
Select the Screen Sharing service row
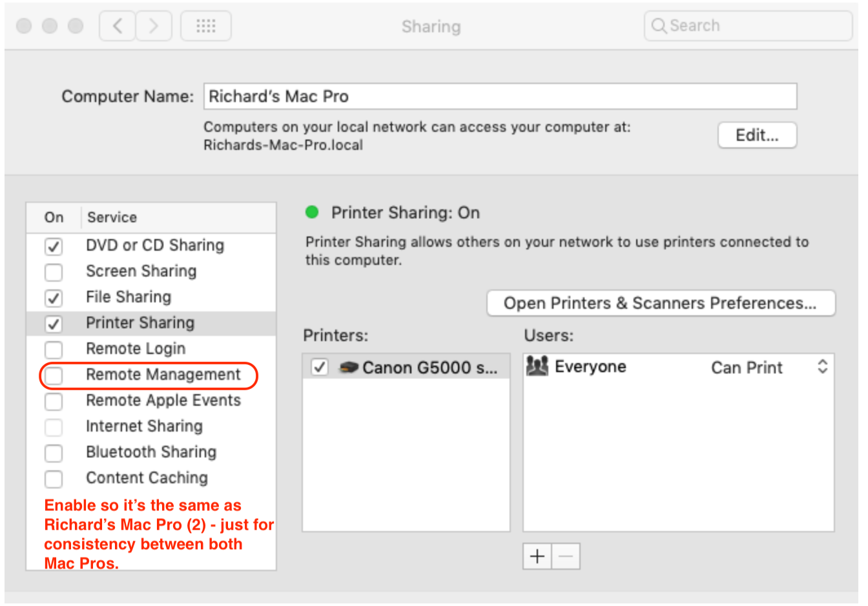point(151,271)
